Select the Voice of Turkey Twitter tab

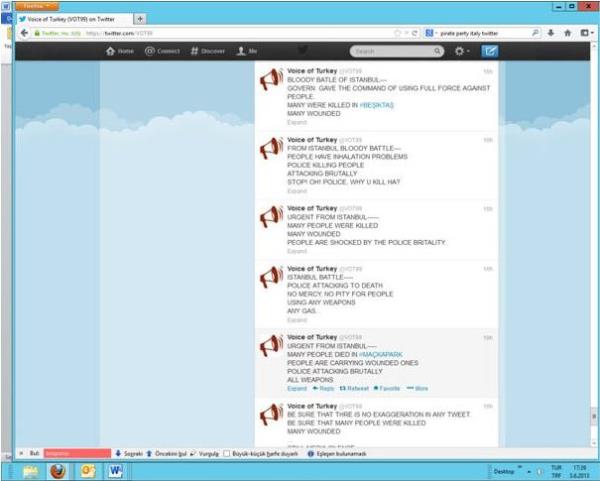click(74, 19)
